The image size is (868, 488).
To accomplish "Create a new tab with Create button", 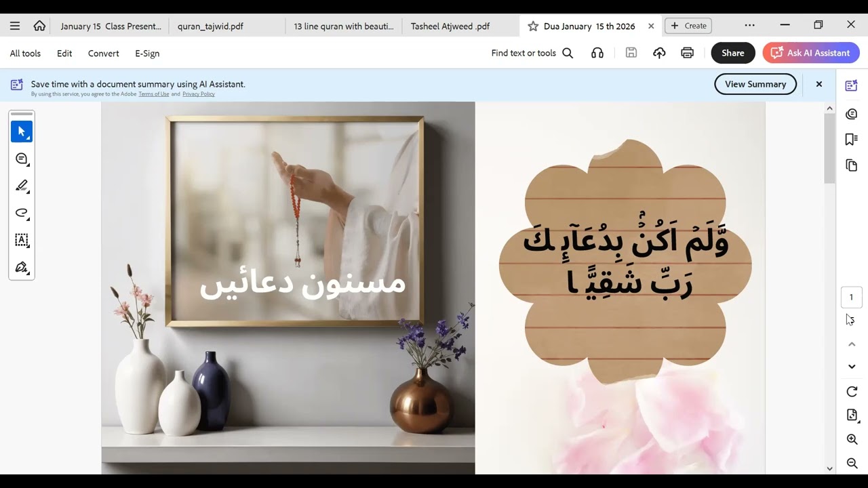I will [x=688, y=26].
